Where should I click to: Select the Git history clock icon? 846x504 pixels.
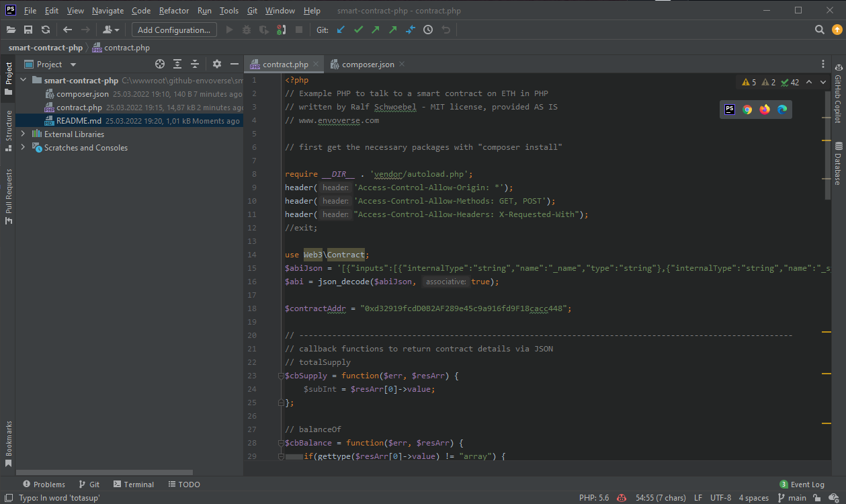427,30
